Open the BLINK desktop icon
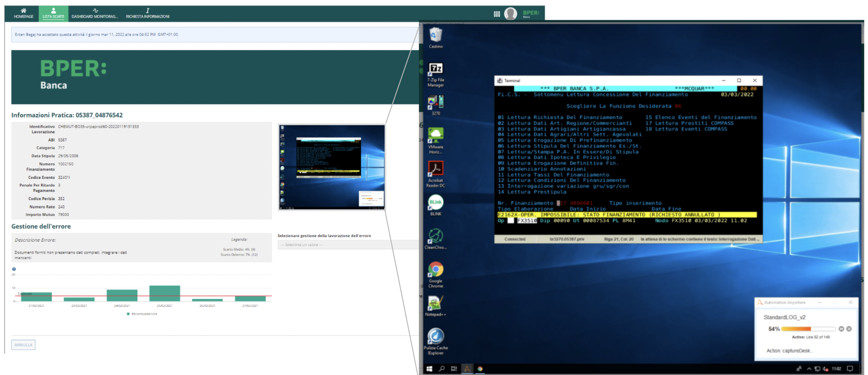 point(435,205)
